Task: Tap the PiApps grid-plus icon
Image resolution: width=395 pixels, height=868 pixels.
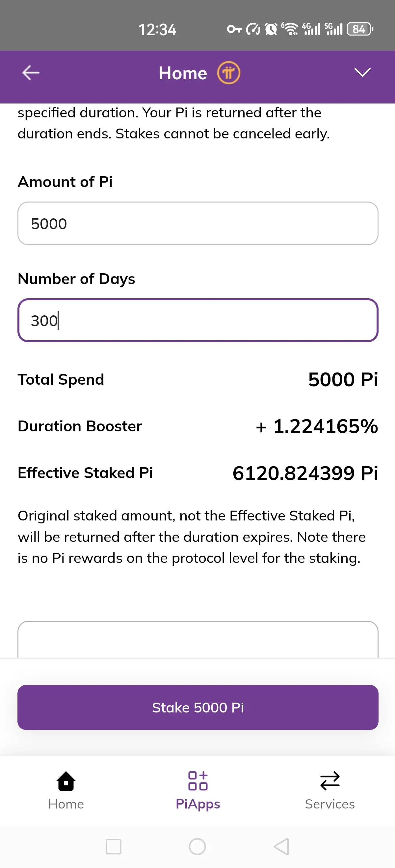Action: click(x=198, y=781)
